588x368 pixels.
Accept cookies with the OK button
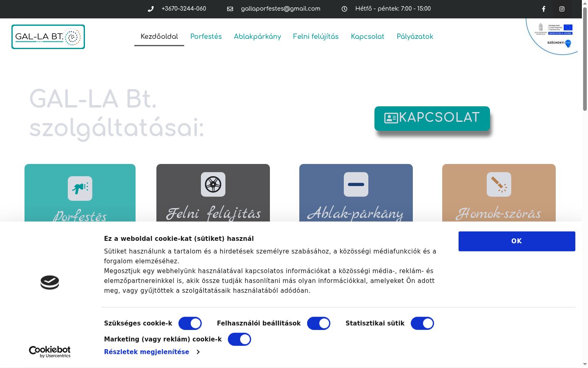[x=517, y=241]
